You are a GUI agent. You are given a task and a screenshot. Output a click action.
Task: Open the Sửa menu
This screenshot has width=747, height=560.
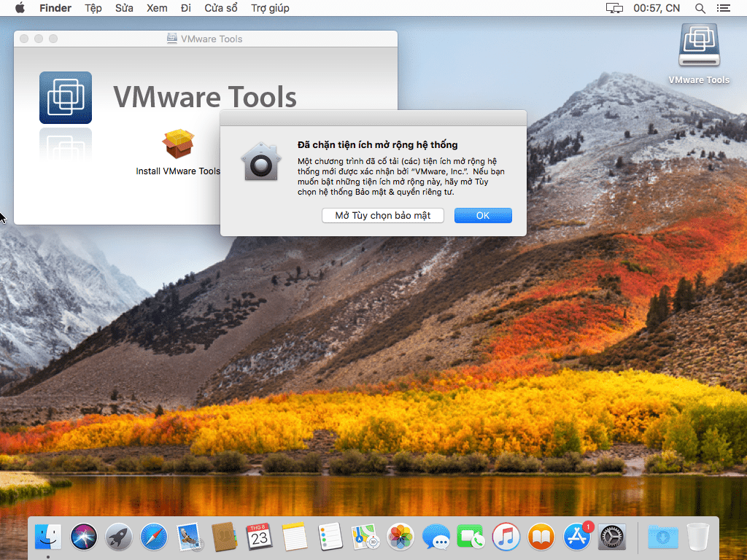click(x=124, y=8)
